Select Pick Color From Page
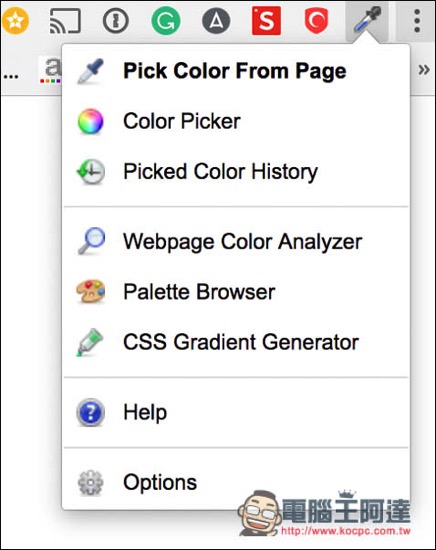436x550 pixels. (235, 71)
